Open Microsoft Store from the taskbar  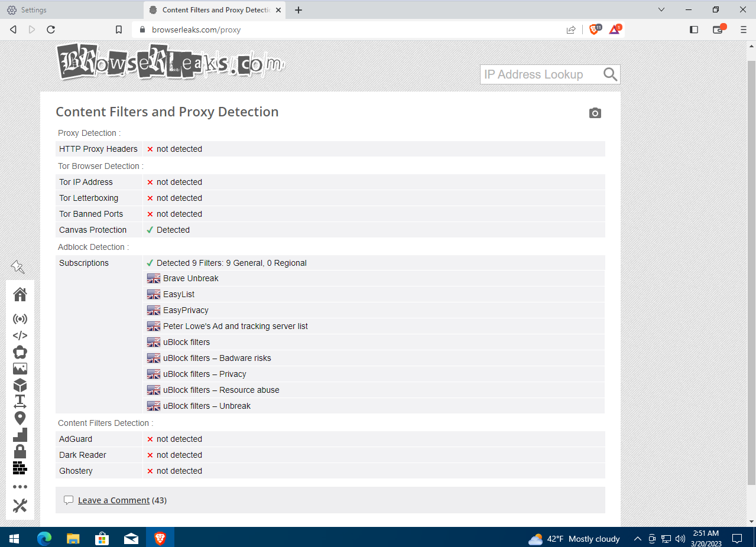[102, 538]
